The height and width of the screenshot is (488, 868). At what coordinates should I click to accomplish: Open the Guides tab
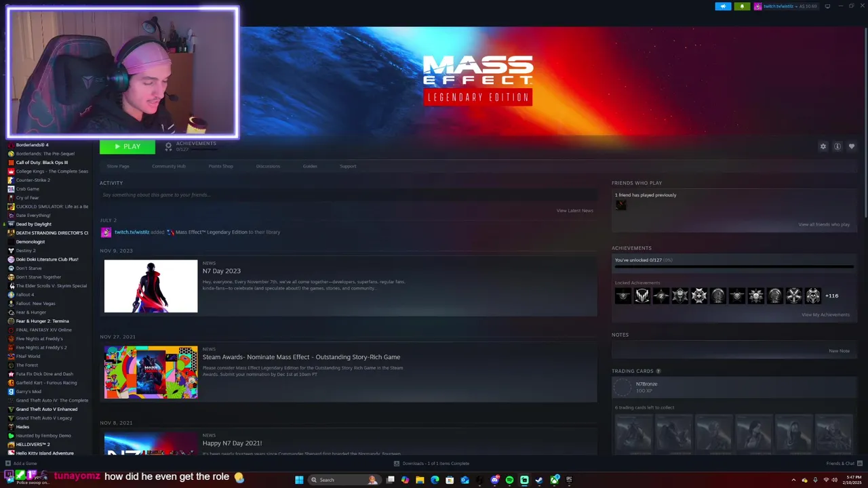point(310,166)
